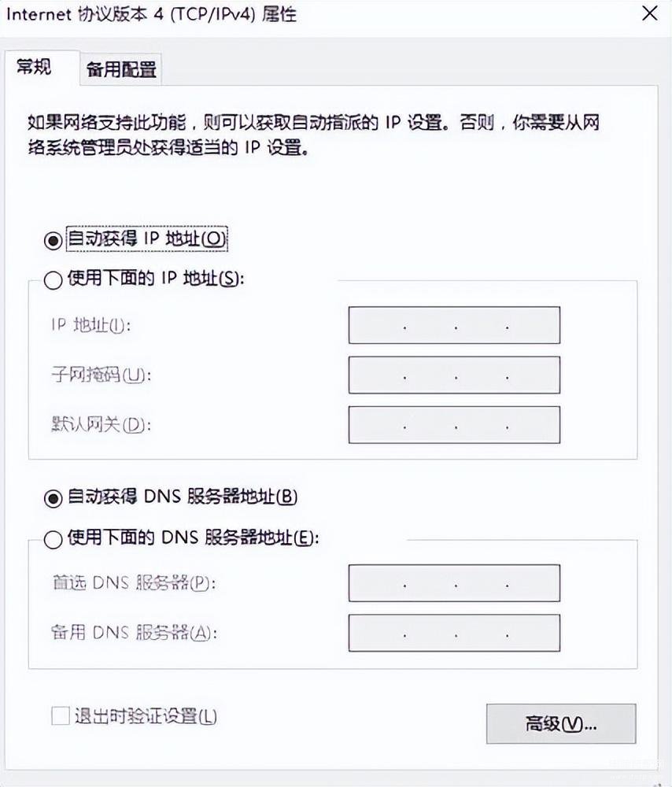
Task: Choose 使用下面的 IP 地址 option
Action: coord(53,280)
